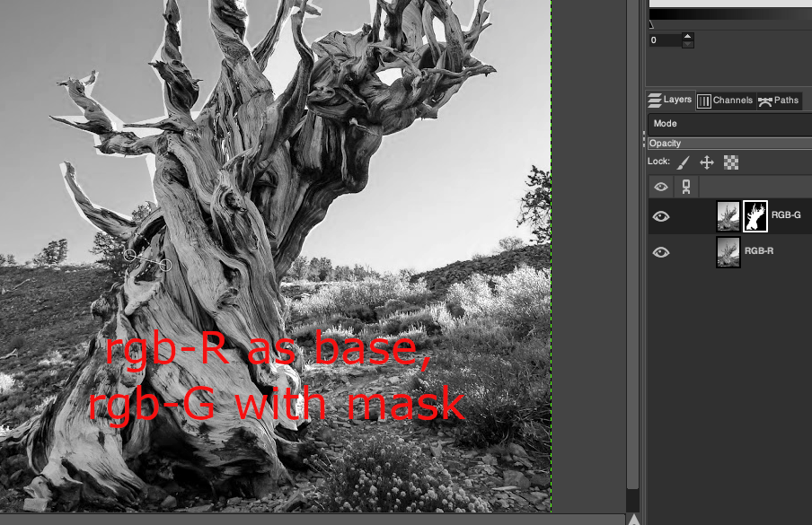Open the Paths tab

click(779, 101)
